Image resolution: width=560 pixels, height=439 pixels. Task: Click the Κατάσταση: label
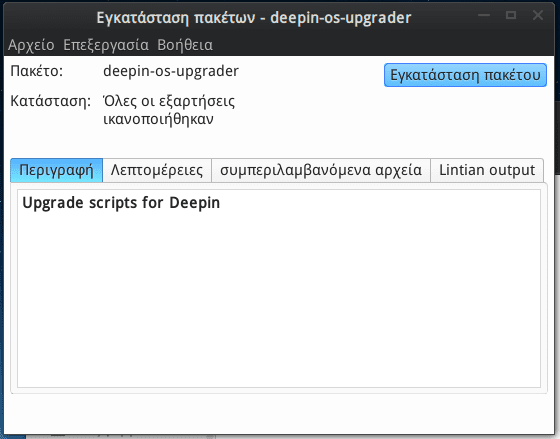point(50,101)
